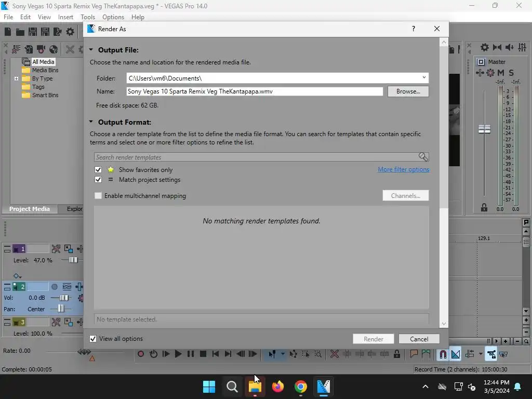Viewport: 532px width, 399px height.
Task: Click Remove unused media icon in Project Media
Action: (16, 49)
